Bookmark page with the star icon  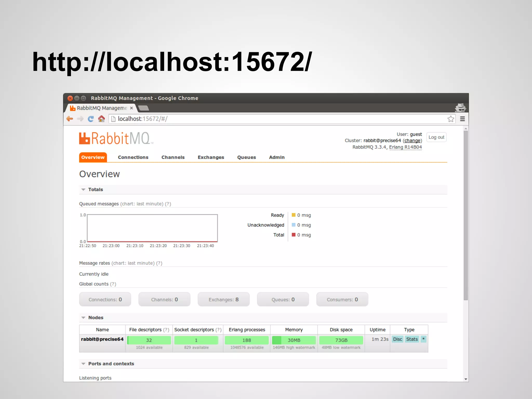(x=451, y=119)
